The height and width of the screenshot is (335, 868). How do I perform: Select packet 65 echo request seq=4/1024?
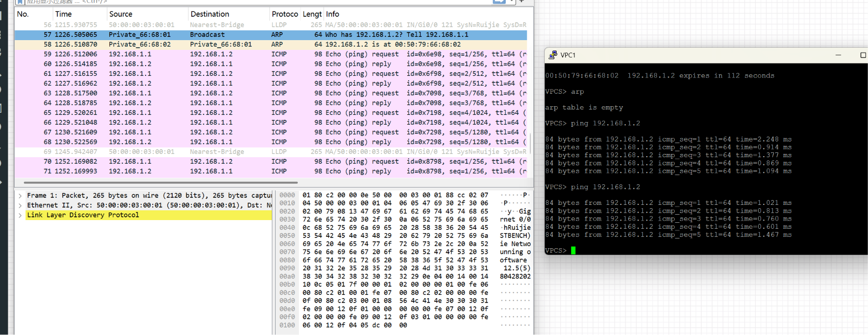(271, 113)
